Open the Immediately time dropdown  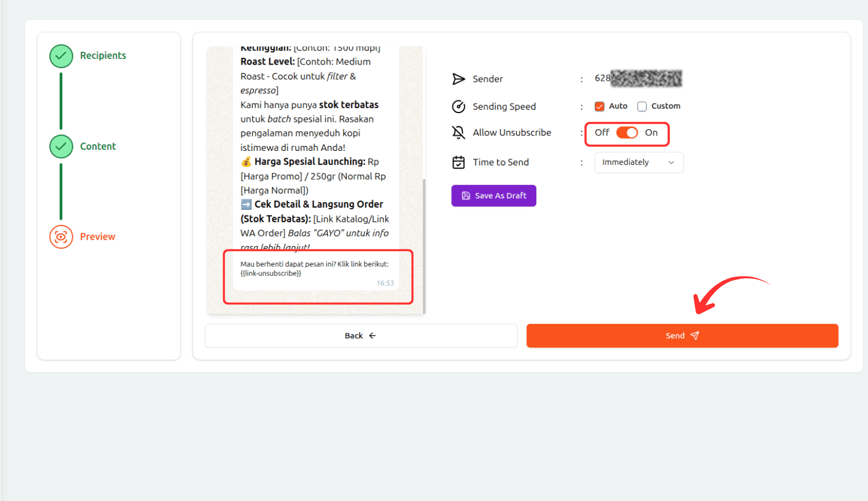click(x=638, y=162)
